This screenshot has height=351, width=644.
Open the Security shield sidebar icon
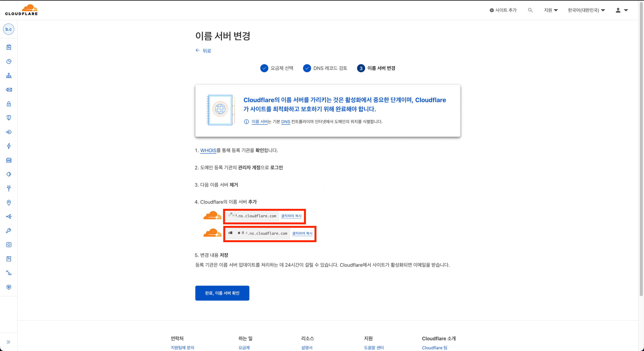click(9, 118)
